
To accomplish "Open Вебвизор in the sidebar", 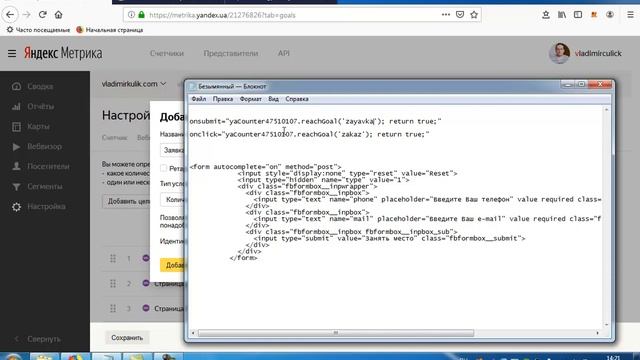I will point(44,147).
